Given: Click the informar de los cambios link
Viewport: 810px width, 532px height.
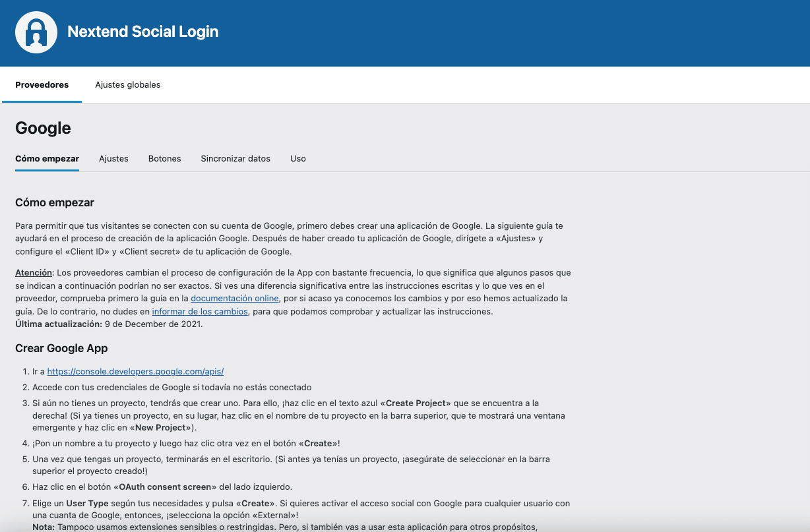Looking at the screenshot, I should tap(200, 312).
